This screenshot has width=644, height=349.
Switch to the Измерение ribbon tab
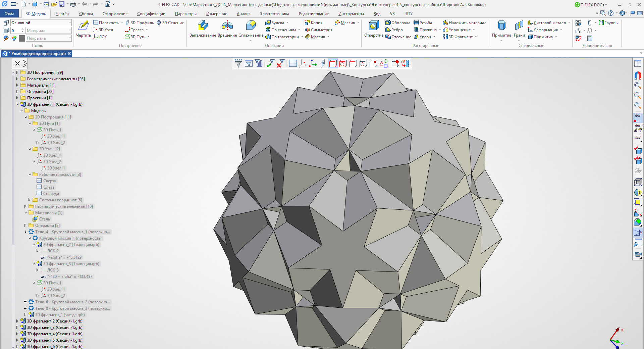(216, 14)
